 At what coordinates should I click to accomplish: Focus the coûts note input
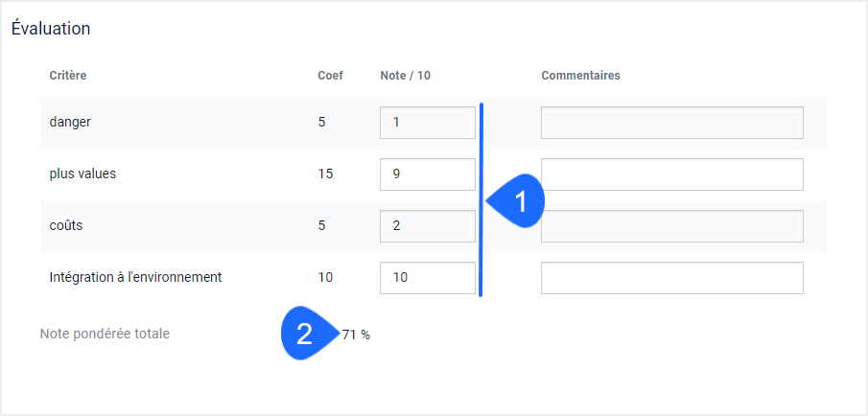click(428, 225)
